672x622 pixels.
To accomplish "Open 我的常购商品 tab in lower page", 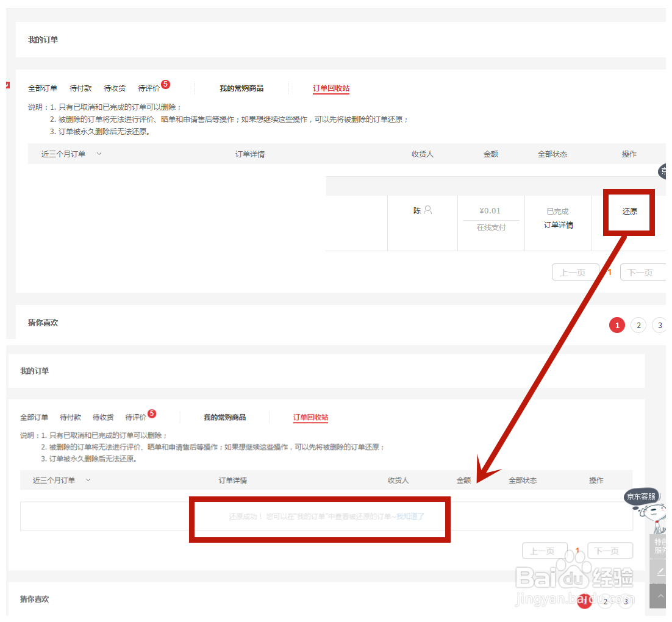I will pyautogui.click(x=224, y=417).
